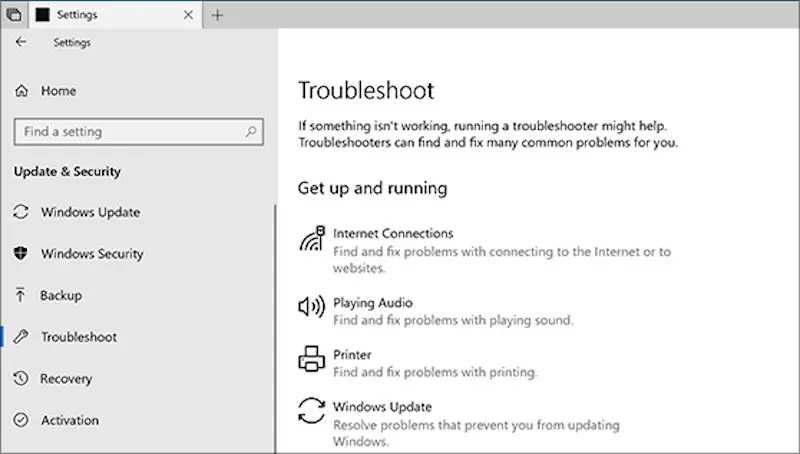Go to the Recovery settings page

point(66,379)
